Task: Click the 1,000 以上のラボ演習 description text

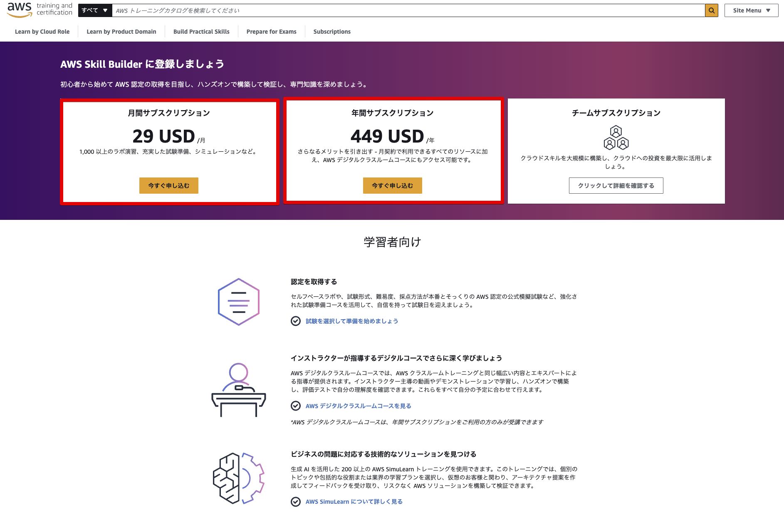Action: 169,152
